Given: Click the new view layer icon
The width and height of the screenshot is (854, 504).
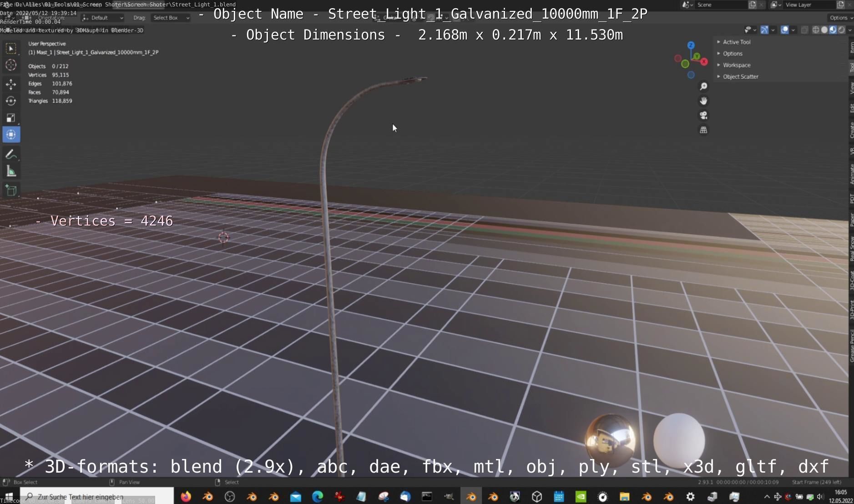Looking at the screenshot, I should coord(840,5).
